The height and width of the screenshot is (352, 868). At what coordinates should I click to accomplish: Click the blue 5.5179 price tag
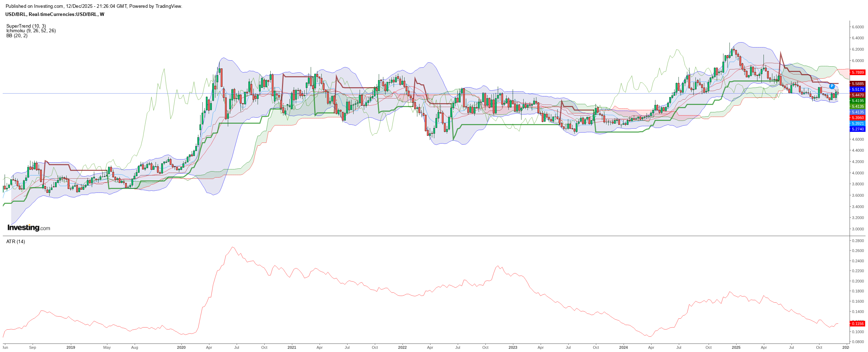(x=857, y=89)
